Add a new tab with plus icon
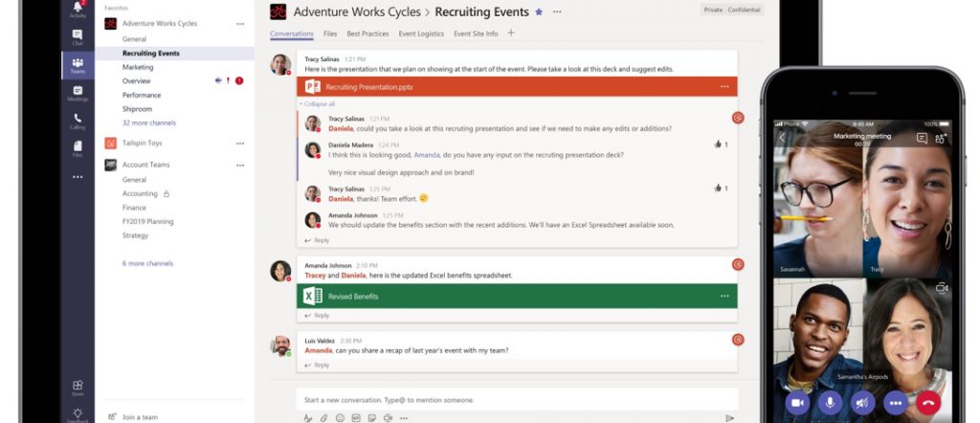The height and width of the screenshot is (423, 980). pyautogui.click(x=511, y=33)
